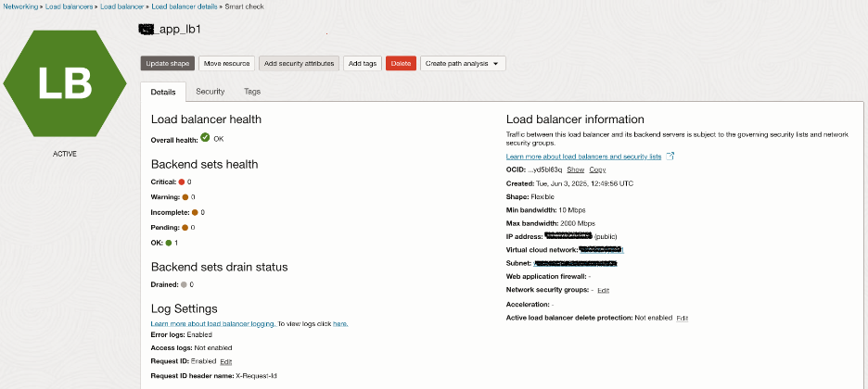This screenshot has height=389, width=868.
Task: Click the Update shape button
Action: tap(168, 64)
